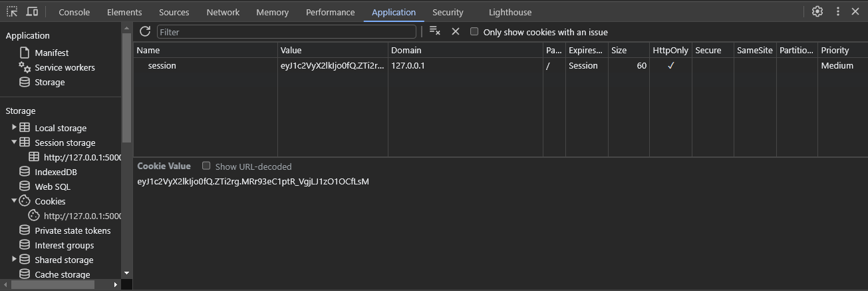Clear all cookies with the filter-clear icon
This screenshot has height=291, width=868.
[435, 31]
